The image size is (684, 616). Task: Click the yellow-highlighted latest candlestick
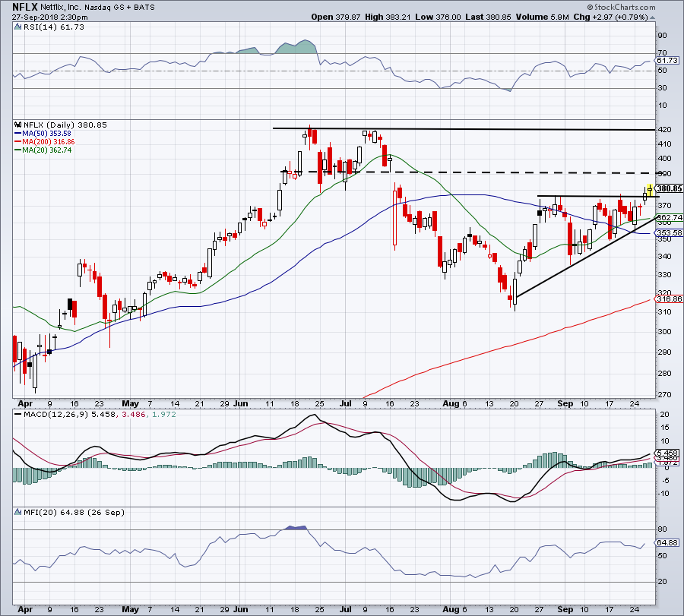650,190
